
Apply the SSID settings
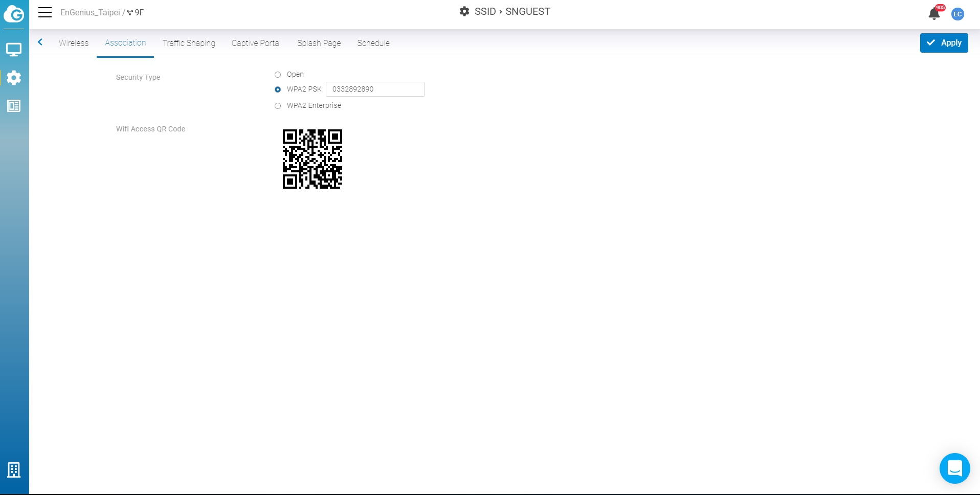click(944, 43)
